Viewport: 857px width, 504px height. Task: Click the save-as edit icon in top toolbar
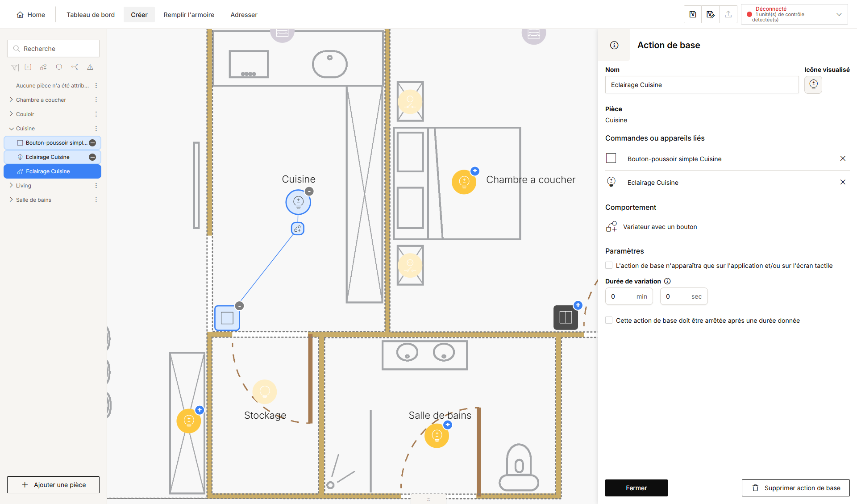pos(711,14)
